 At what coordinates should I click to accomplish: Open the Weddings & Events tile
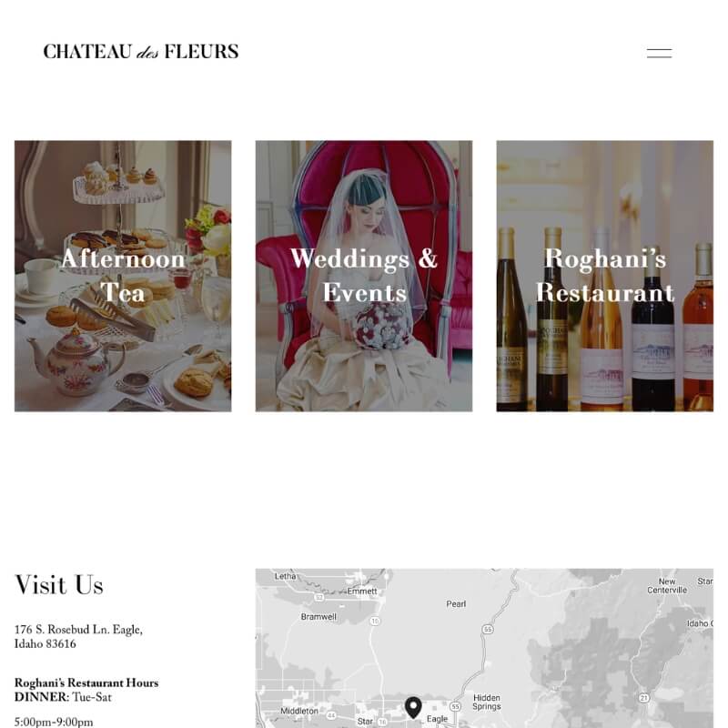pyautogui.click(x=363, y=276)
